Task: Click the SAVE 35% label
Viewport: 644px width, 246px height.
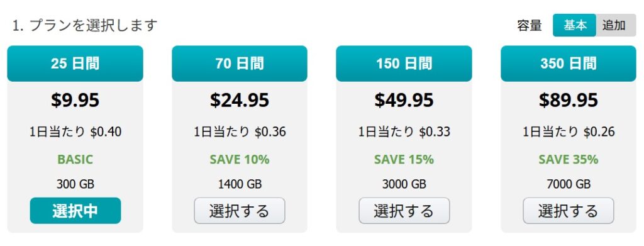Action: pyautogui.click(x=569, y=159)
